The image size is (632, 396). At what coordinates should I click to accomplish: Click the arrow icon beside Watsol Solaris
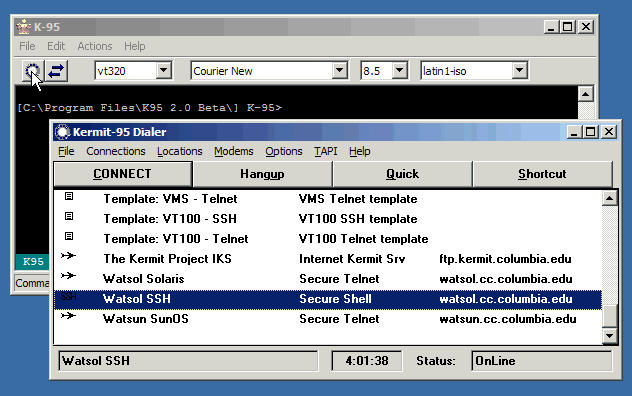coord(69,276)
